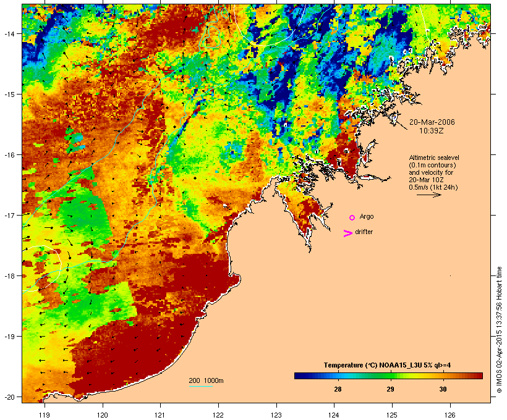Click the '0.5m/s (1kt 24h)' label
This screenshot has width=507, height=420.
point(433,187)
